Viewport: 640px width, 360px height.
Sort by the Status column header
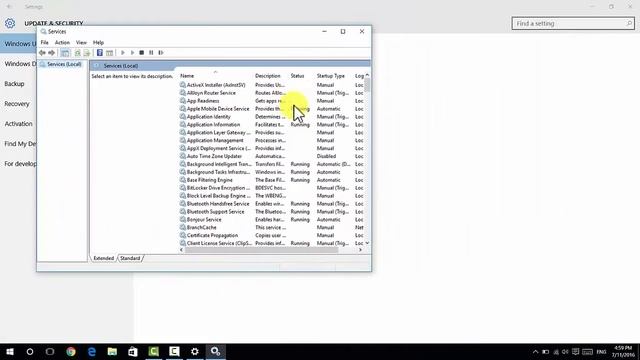click(x=297, y=76)
